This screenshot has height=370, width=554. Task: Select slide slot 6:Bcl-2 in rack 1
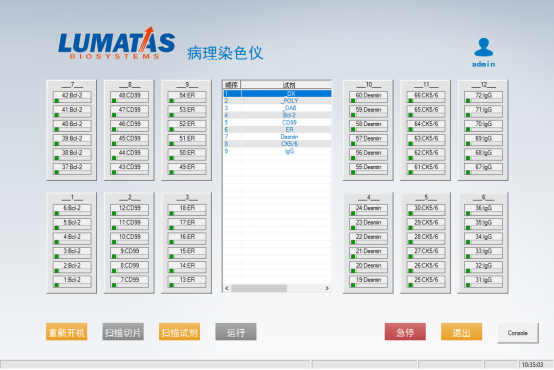(x=72, y=209)
